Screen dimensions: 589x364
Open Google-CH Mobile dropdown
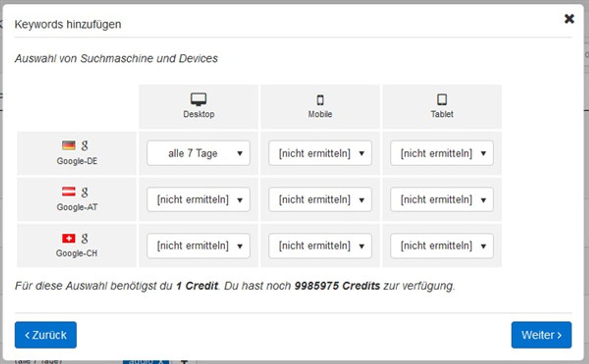pyautogui.click(x=320, y=246)
